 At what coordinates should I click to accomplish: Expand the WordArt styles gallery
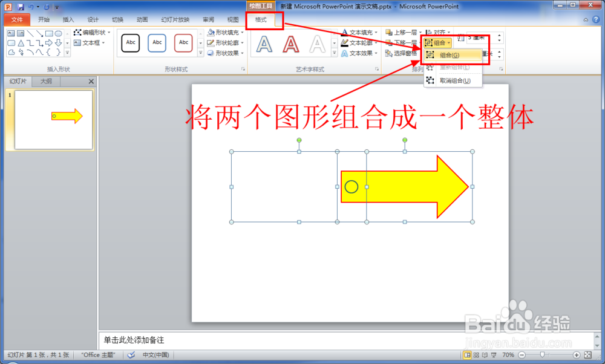[x=335, y=53]
